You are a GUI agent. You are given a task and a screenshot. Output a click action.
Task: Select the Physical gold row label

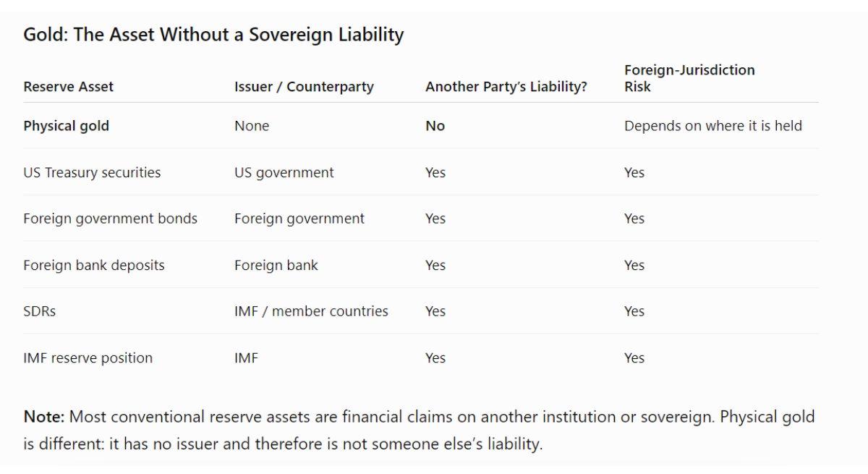tap(66, 126)
